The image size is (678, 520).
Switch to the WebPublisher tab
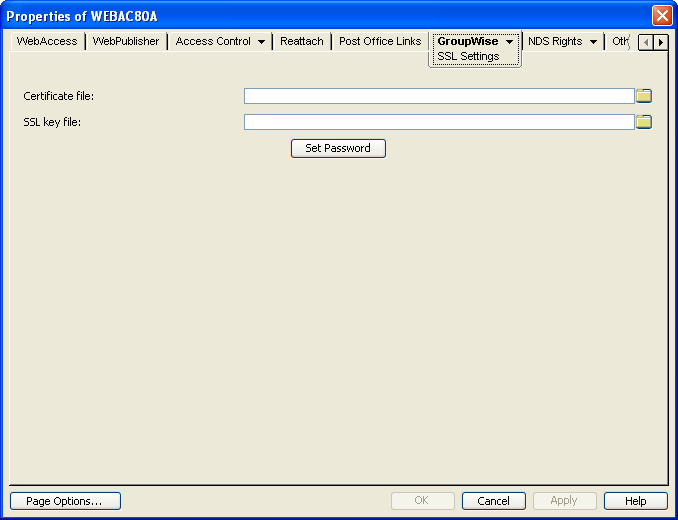[x=126, y=41]
